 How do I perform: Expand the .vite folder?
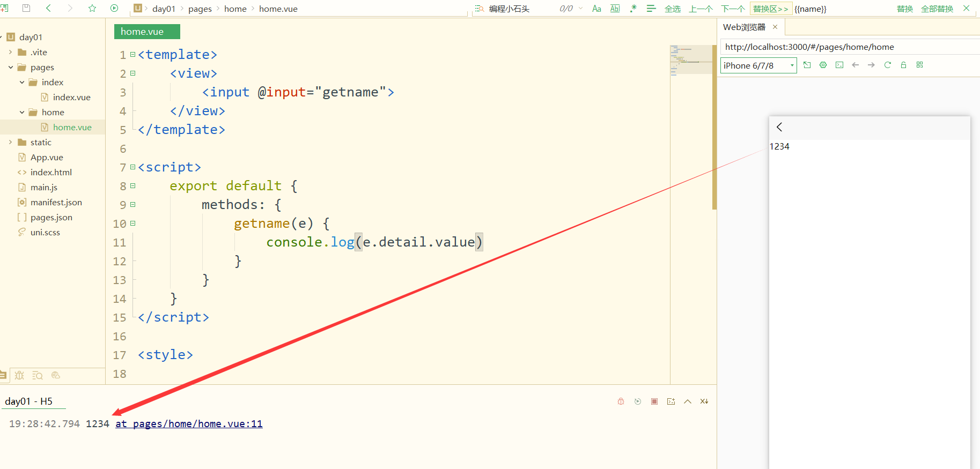(x=10, y=52)
